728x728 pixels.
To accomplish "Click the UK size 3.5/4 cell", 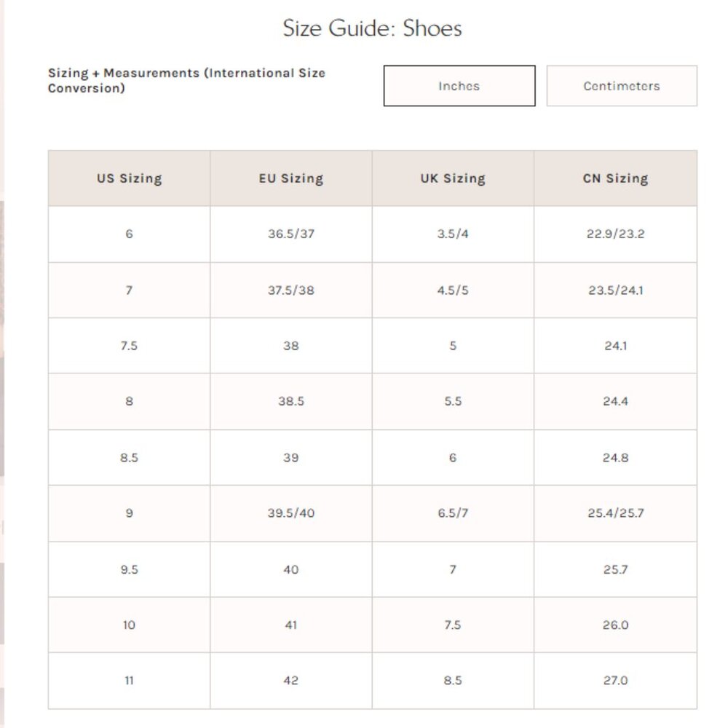I will tap(453, 234).
